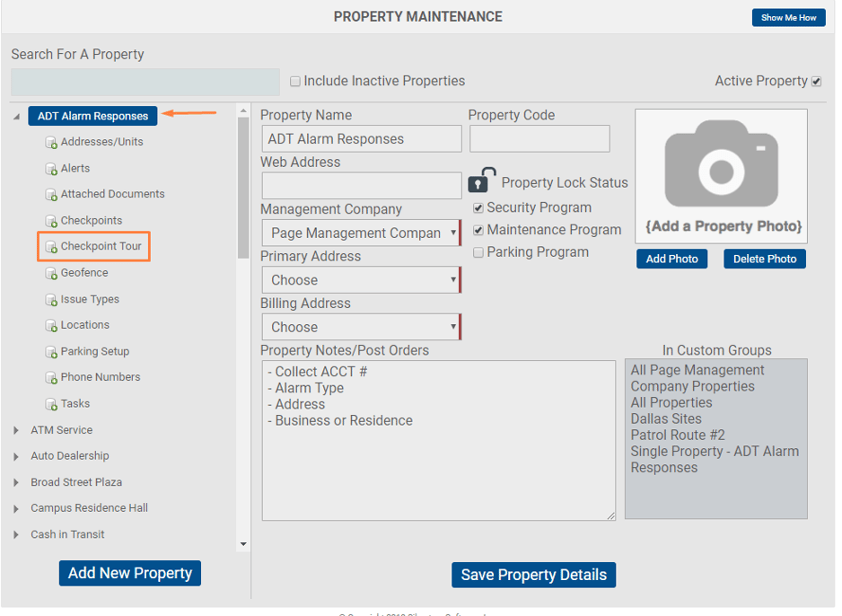Click the Alerts document icon

pyautogui.click(x=51, y=169)
